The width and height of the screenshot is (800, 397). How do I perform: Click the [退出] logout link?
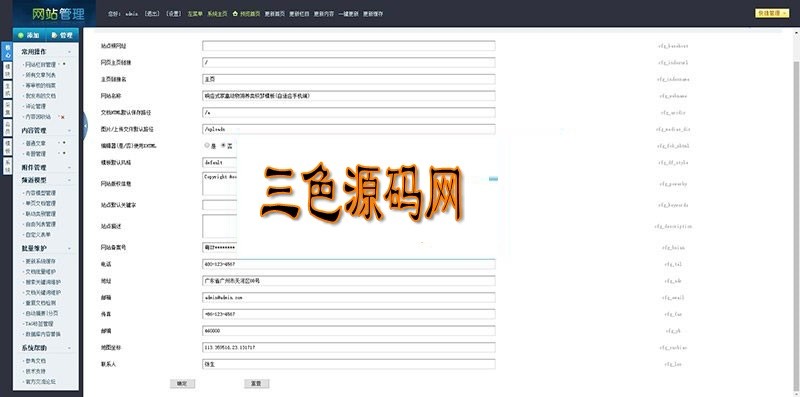(x=152, y=14)
